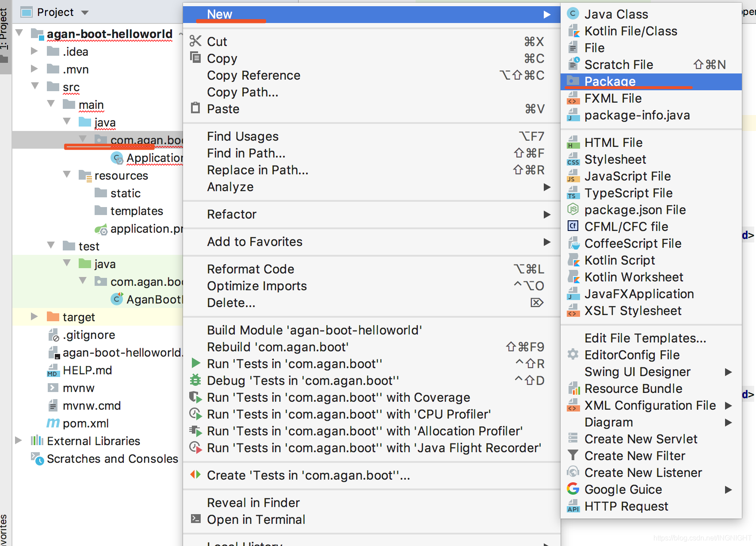756x546 pixels.
Task: Select mvnw.cmd file in tree
Action: tap(92, 406)
